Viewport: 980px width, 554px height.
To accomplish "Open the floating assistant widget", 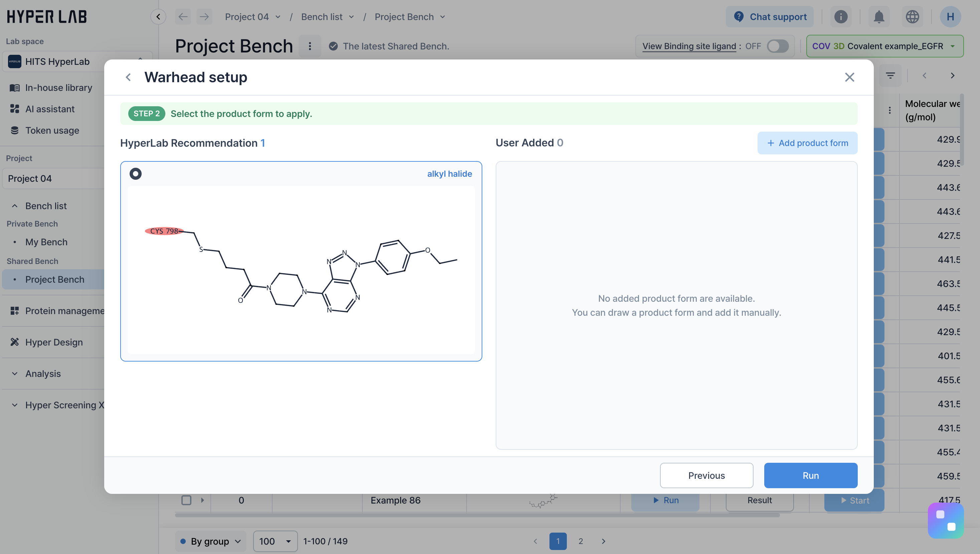I will [x=945, y=520].
